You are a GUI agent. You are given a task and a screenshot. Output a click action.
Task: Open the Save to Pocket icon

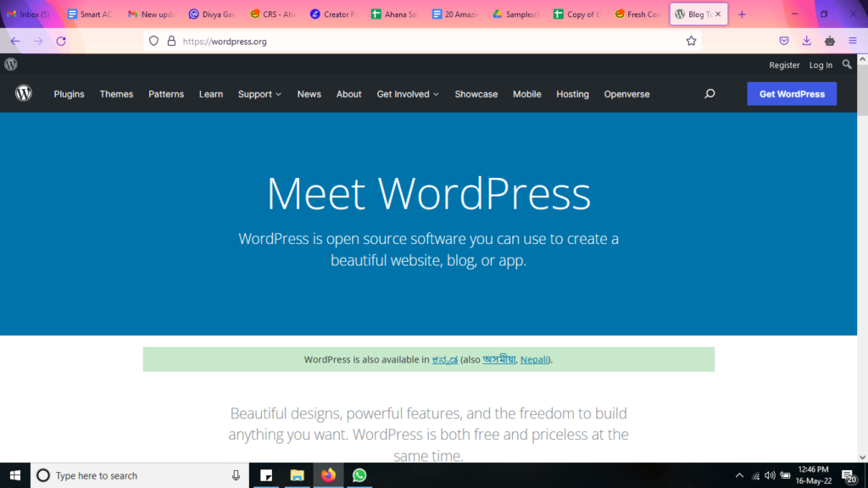pyautogui.click(x=784, y=41)
